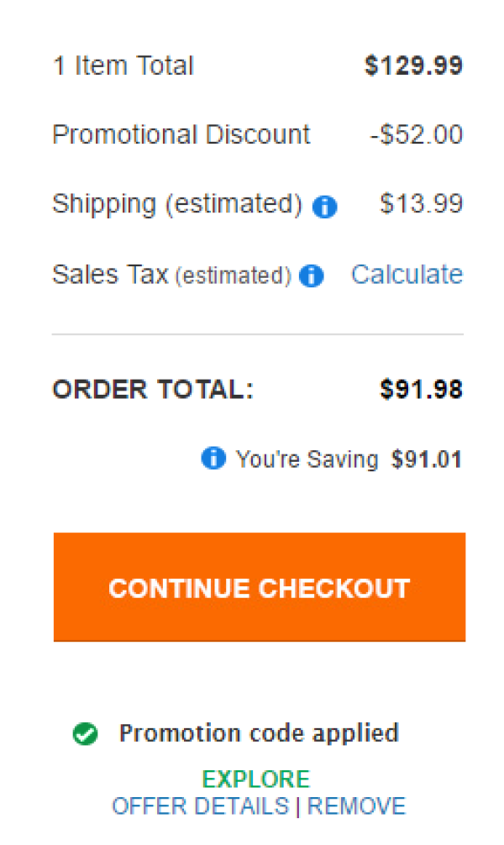Click the green promotion applied checkmark
This screenshot has height=845, width=504.
85,734
